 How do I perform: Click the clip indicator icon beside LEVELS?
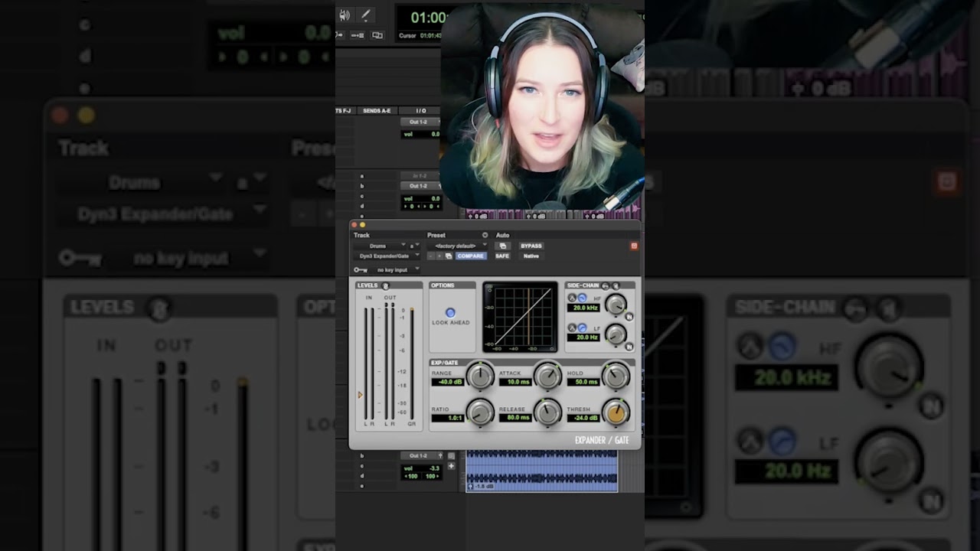pyautogui.click(x=385, y=286)
